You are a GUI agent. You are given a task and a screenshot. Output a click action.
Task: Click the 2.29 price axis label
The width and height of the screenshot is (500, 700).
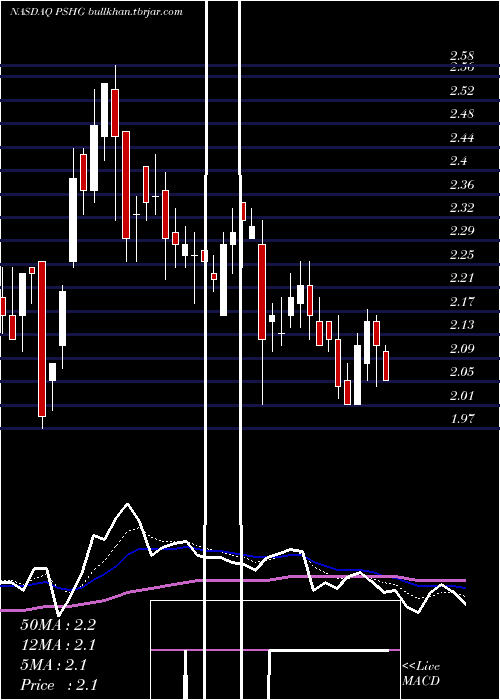(462, 231)
